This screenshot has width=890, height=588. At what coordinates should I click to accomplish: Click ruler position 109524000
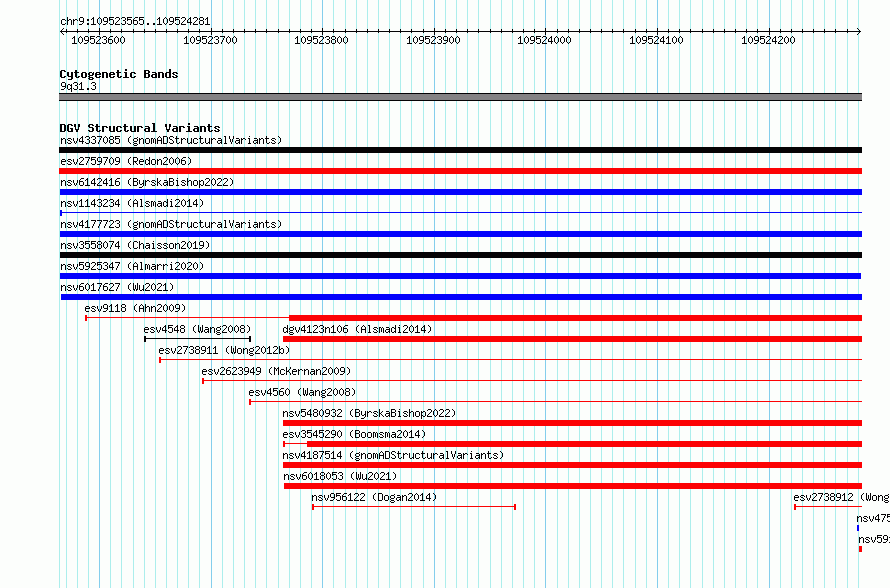click(544, 40)
